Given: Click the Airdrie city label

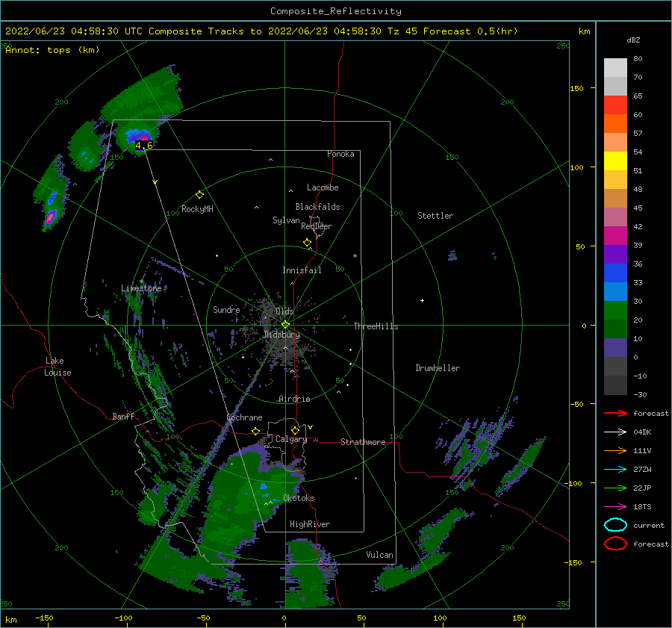Looking at the screenshot, I should [x=294, y=399].
